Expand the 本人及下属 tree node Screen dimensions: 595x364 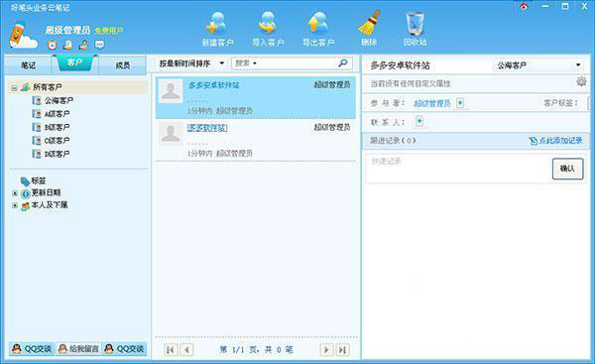(x=15, y=205)
